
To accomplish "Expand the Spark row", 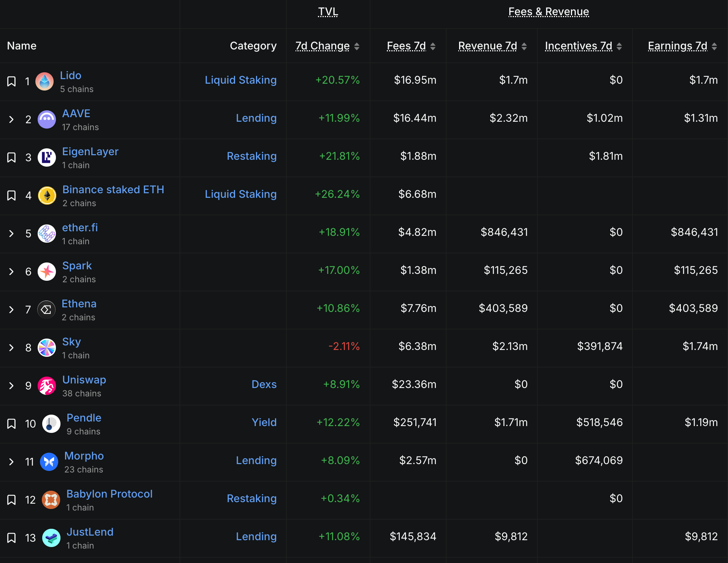I will tap(11, 272).
